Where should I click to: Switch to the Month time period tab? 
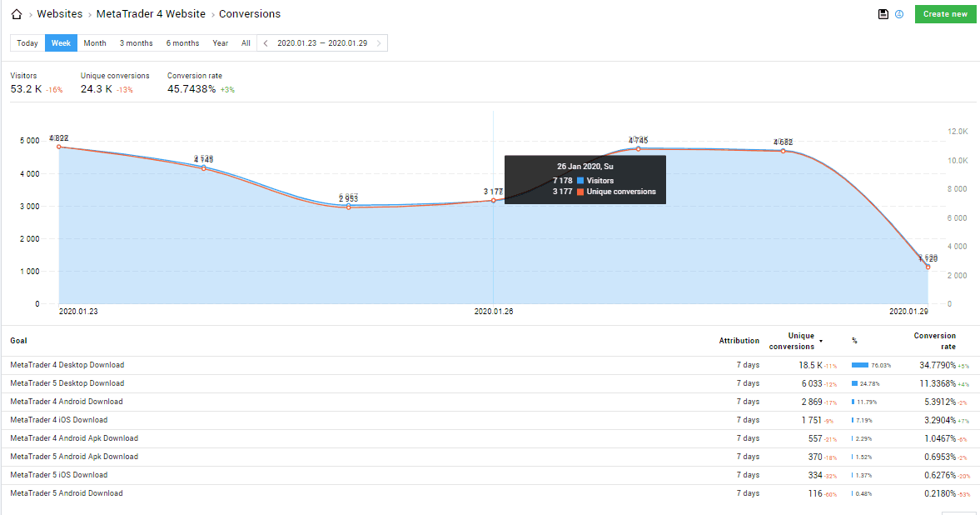pos(95,42)
